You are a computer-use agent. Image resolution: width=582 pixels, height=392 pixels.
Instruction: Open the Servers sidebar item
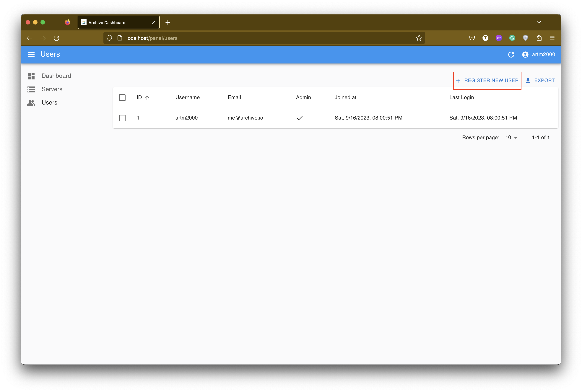52,89
